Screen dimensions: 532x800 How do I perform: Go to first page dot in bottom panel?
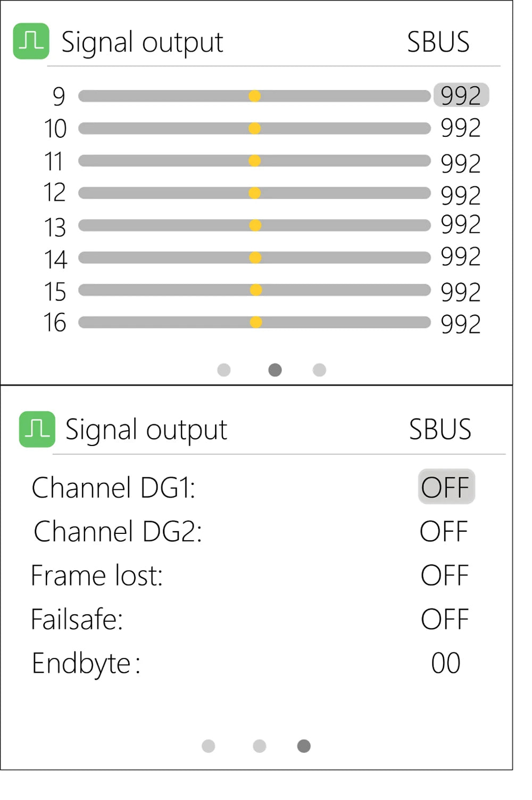(209, 746)
